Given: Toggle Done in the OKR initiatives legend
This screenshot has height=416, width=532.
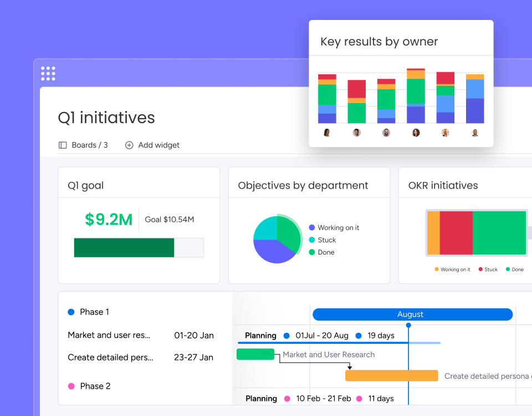Looking at the screenshot, I should click(x=515, y=270).
